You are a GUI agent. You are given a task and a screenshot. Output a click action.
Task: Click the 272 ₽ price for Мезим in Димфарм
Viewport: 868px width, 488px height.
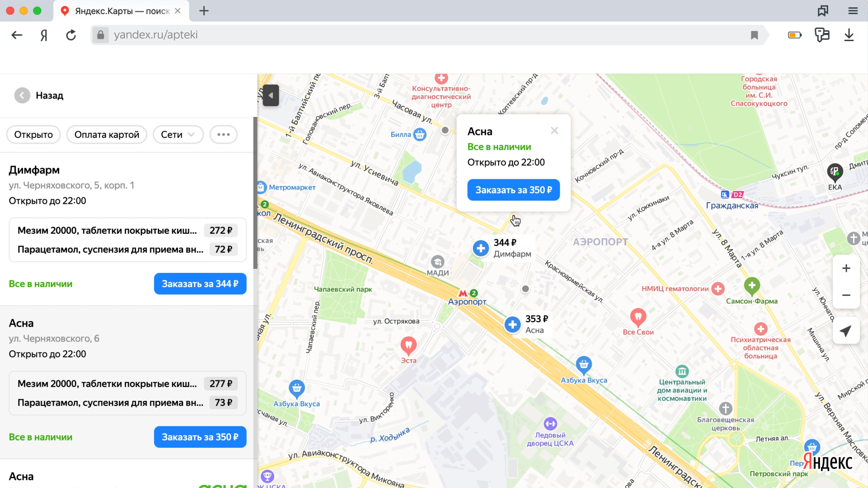pyautogui.click(x=221, y=230)
